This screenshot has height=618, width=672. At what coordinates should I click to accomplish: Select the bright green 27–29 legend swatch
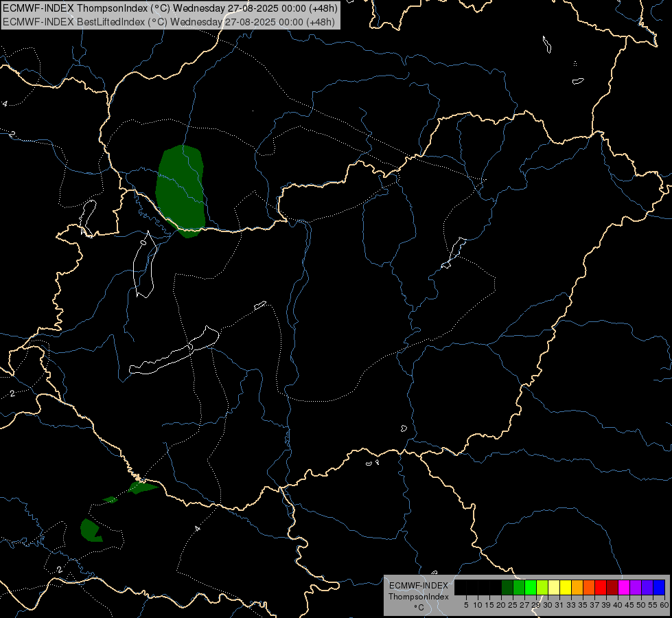(x=531, y=587)
